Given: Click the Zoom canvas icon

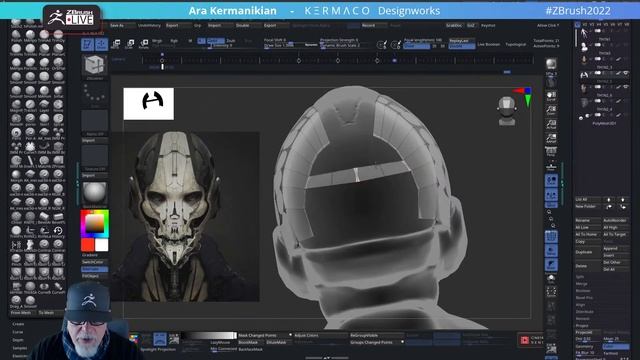Looking at the screenshot, I should click(551, 110).
